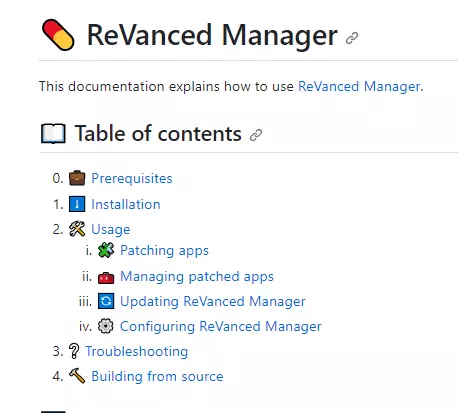This screenshot has width=458, height=413.
Task: Click anchor link icon beside Table of contents
Action: [256, 135]
